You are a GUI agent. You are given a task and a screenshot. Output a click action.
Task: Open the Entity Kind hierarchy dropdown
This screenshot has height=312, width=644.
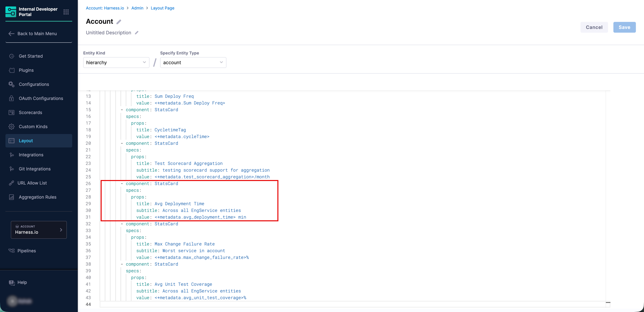click(x=116, y=62)
